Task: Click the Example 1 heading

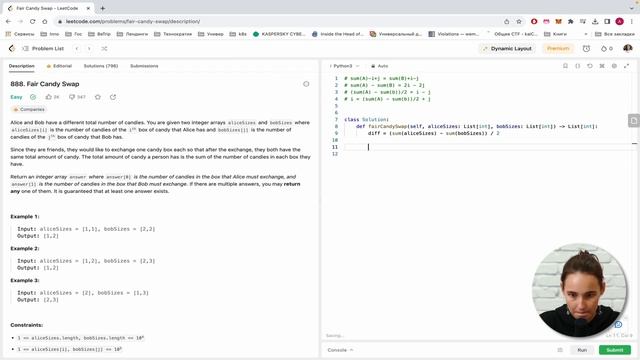Action: coord(25,216)
